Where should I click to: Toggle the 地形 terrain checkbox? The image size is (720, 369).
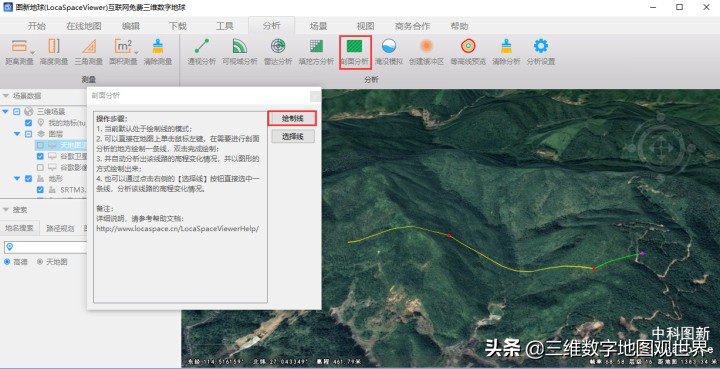[x=28, y=178]
